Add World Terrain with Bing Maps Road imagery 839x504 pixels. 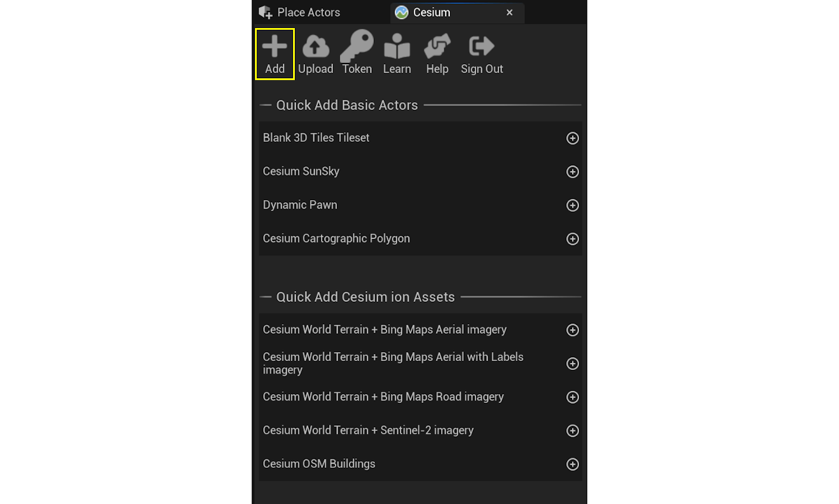[x=572, y=397]
